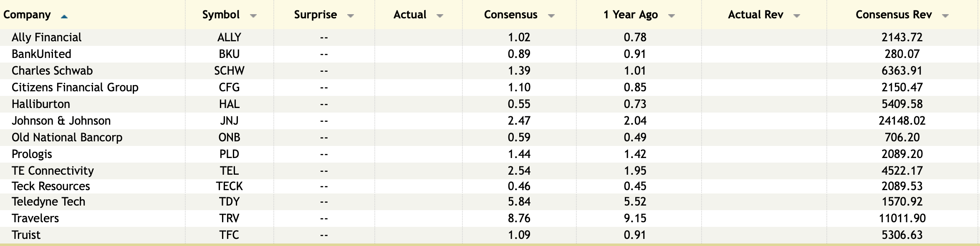
Task: Select the Prologis consensus value 1.44
Action: (519, 154)
